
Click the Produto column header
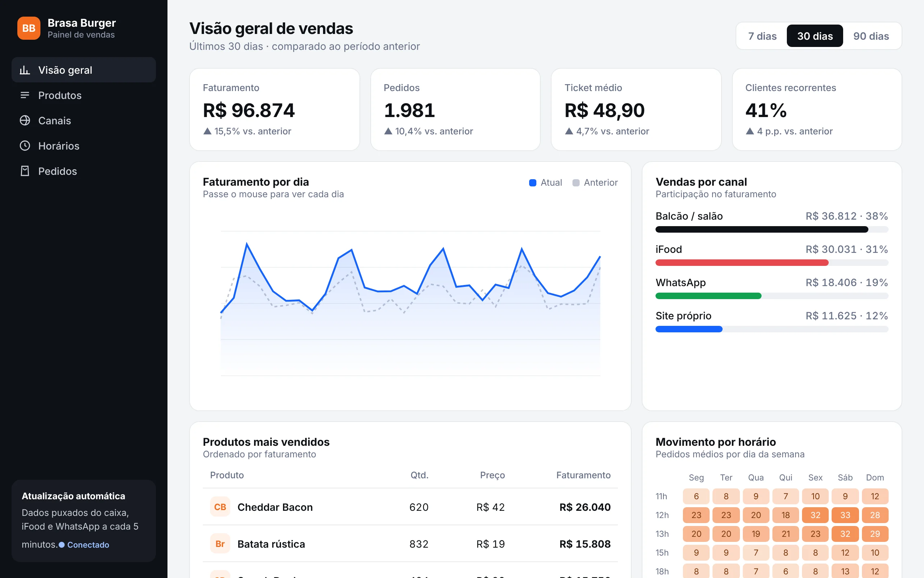pyautogui.click(x=227, y=475)
